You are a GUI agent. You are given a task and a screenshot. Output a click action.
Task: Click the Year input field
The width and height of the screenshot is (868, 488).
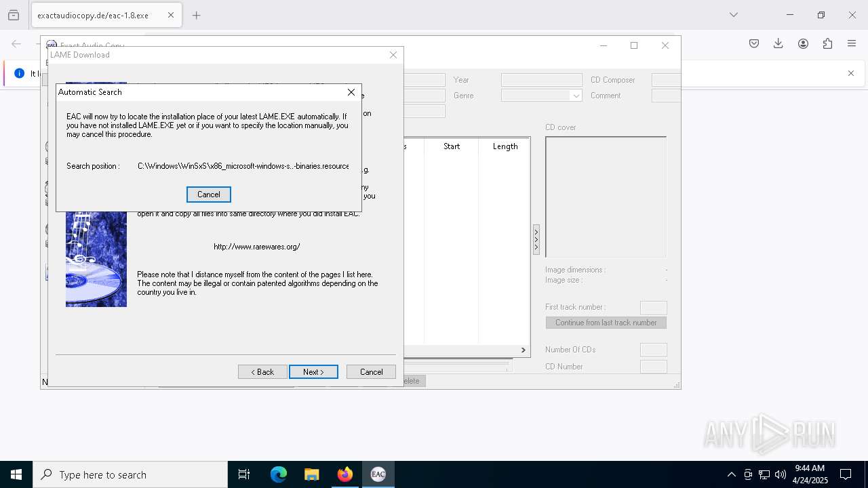click(x=541, y=80)
